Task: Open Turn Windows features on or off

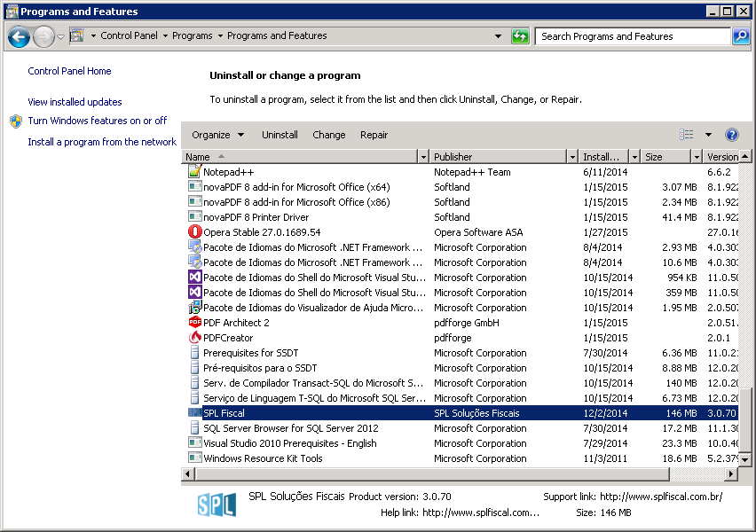Action: [x=98, y=121]
